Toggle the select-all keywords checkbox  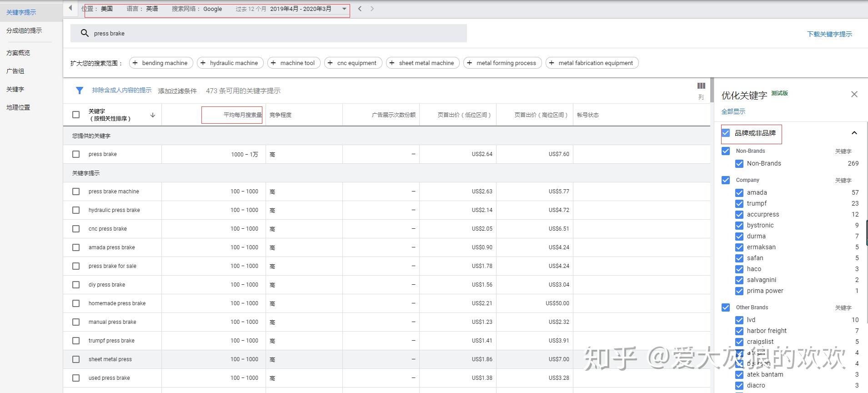[x=76, y=115]
